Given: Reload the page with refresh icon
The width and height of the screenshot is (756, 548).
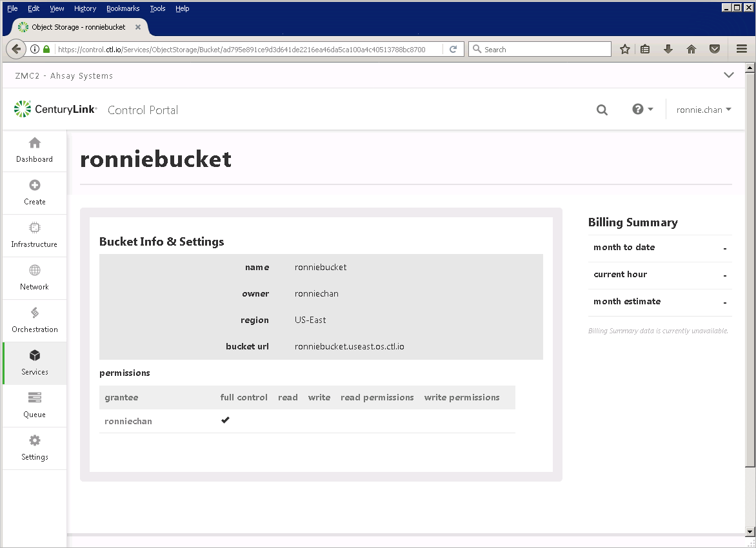Looking at the screenshot, I should click(x=453, y=49).
